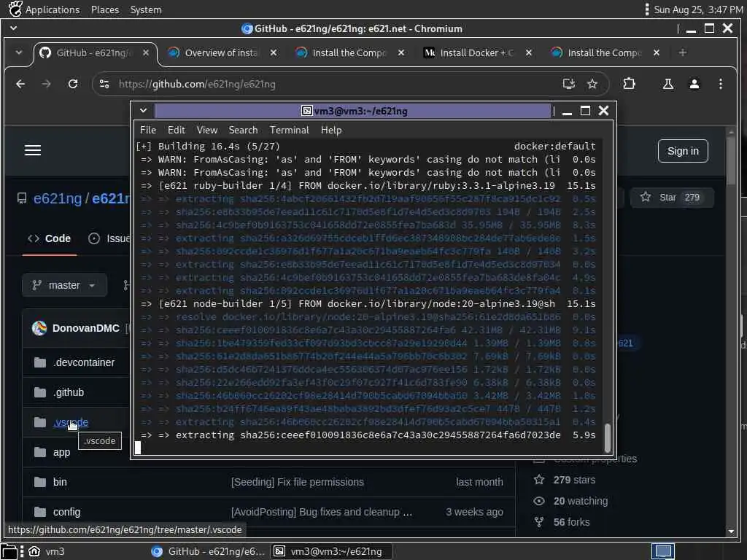Viewport: 747px width, 560px height.
Task: Go back with Chromium's back arrow
Action: tap(20, 85)
